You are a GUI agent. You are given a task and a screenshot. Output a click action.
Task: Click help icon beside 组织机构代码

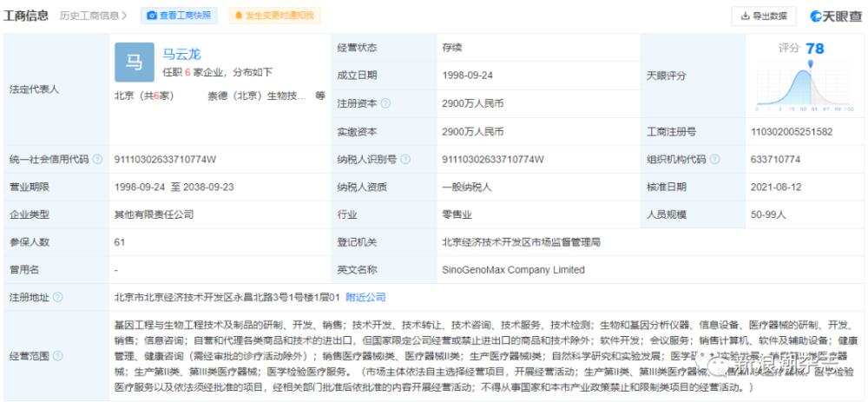(x=714, y=160)
